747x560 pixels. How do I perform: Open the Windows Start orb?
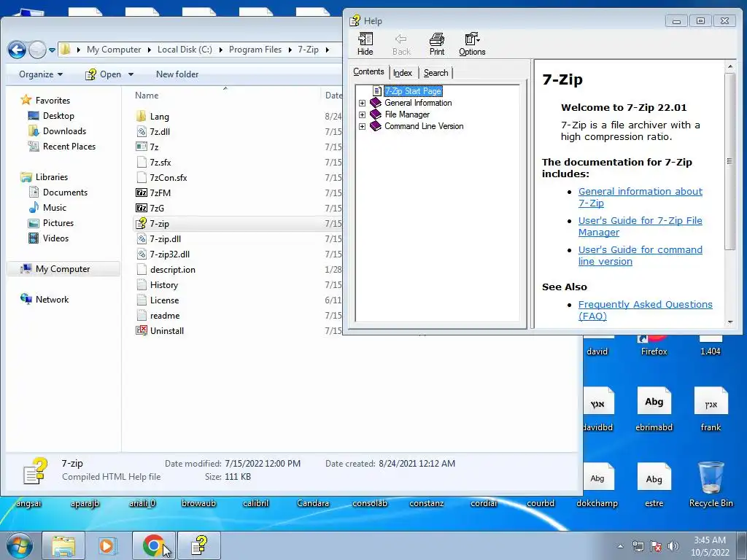(18, 545)
